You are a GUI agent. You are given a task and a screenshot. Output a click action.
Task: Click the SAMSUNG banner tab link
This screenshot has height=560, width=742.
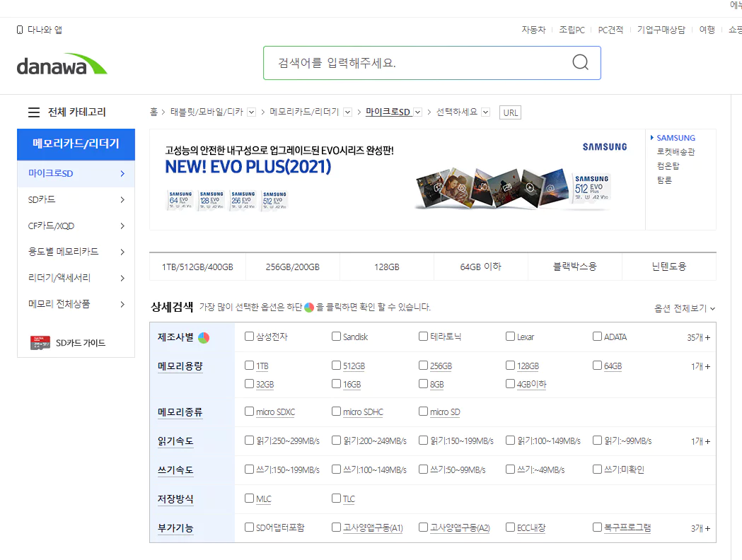click(x=676, y=138)
